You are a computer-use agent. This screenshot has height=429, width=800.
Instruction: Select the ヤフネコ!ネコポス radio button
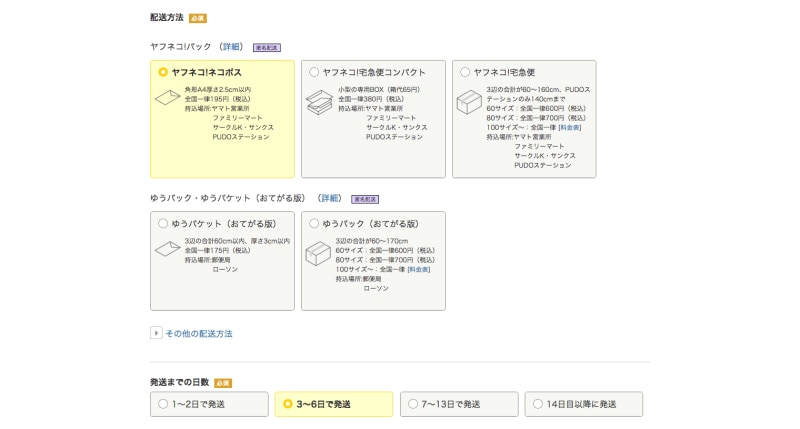pos(163,72)
